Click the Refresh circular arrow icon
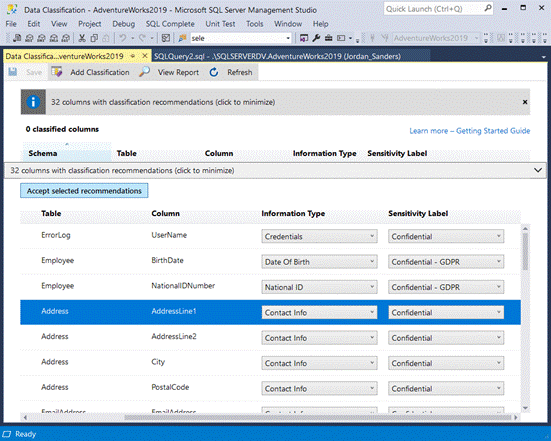Screen dimensions: 551x441 click(214, 72)
